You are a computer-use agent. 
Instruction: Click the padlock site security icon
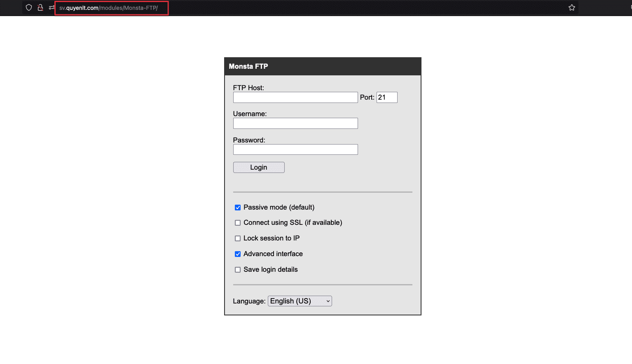[40, 7]
